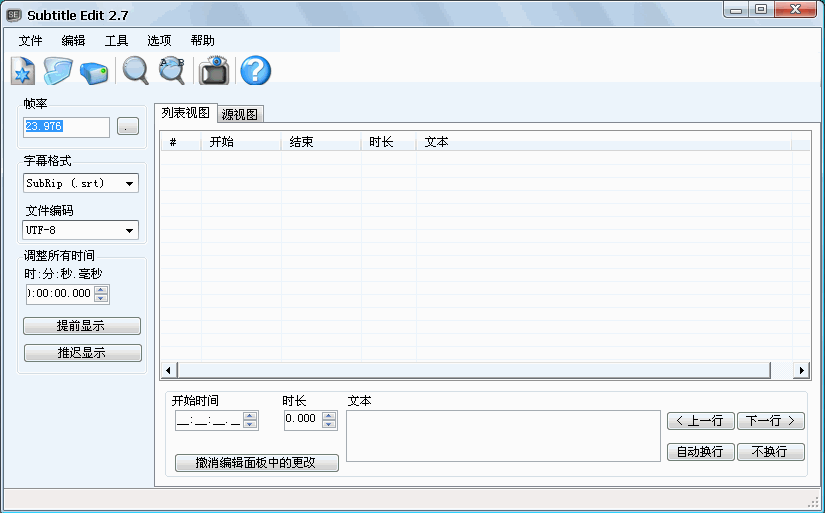Click the 帧率 input field showing 23.976
The image size is (825, 513).
[66, 127]
